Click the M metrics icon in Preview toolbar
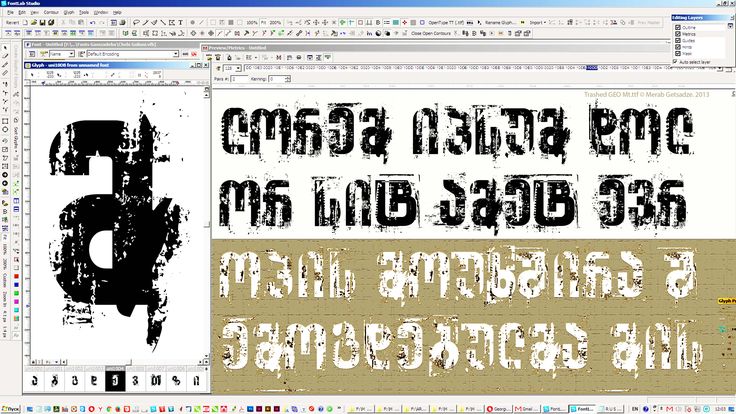 pyautogui.click(x=279, y=57)
